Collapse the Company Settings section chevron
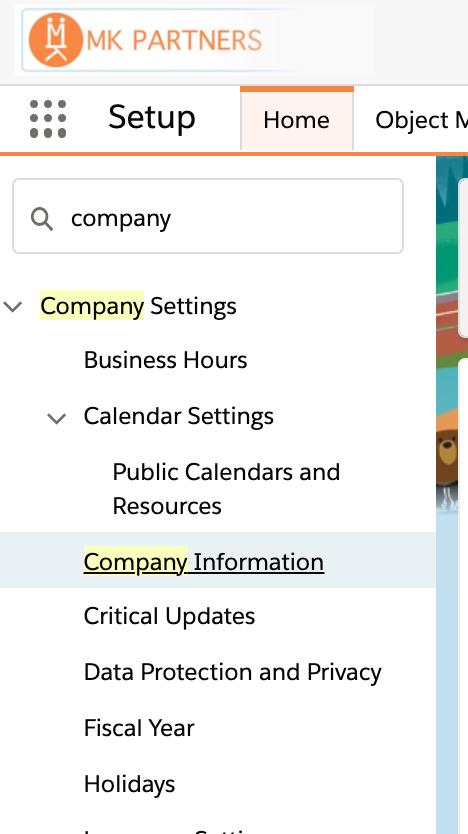This screenshot has height=834, width=468. [13, 306]
